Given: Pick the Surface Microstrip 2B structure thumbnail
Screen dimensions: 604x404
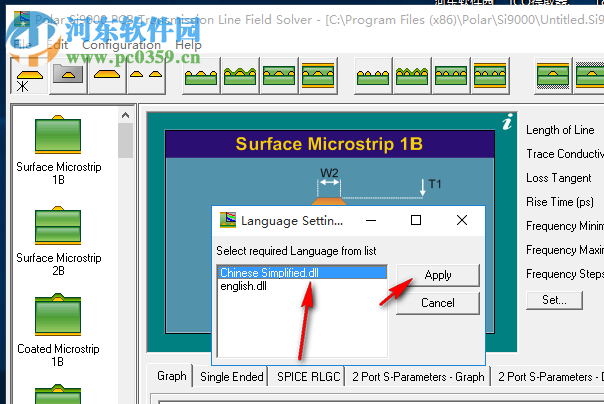Looking at the screenshot, I should (58, 225).
